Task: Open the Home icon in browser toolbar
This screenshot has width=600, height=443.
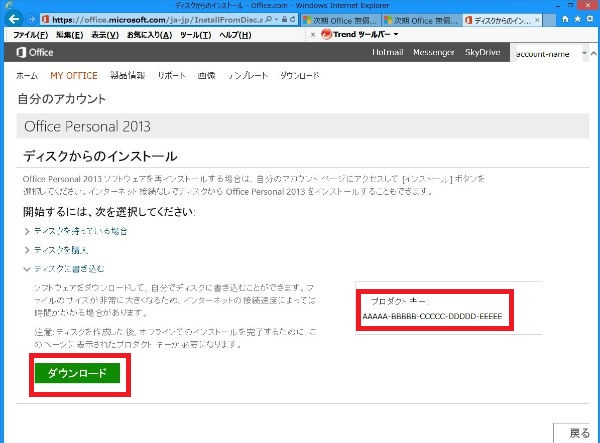Action: tap(565, 19)
